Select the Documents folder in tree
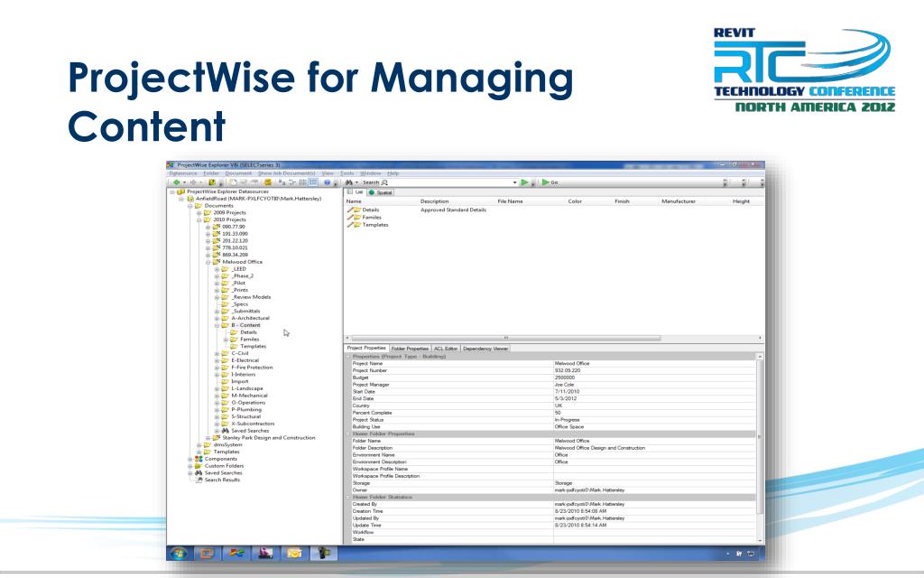The width and height of the screenshot is (924, 578). [x=218, y=206]
